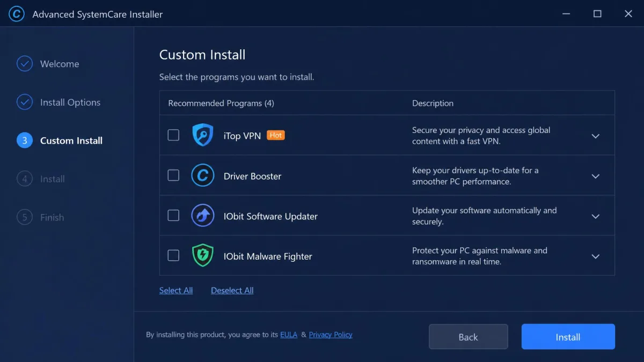Click the Deselect All link

tap(232, 290)
